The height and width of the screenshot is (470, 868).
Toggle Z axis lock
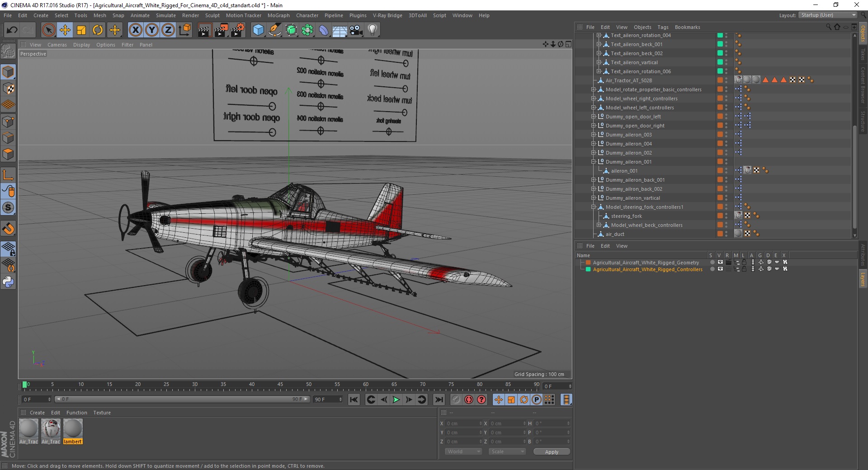pos(168,30)
